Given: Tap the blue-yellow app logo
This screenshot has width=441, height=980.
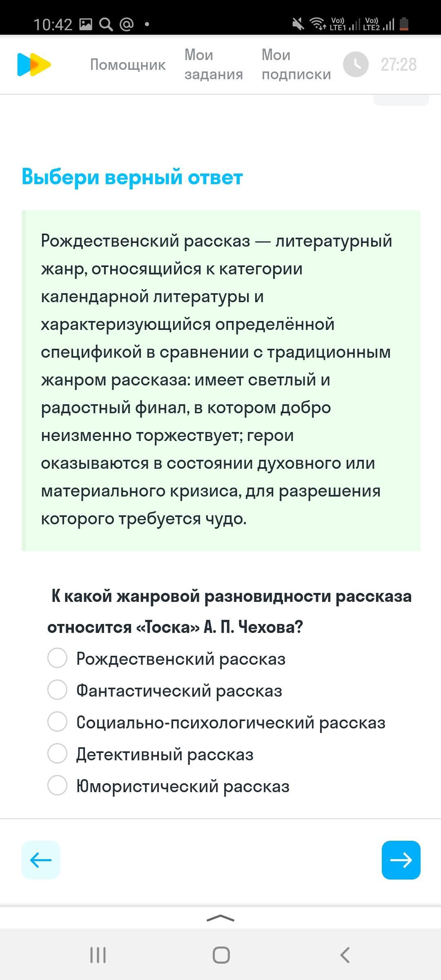Looking at the screenshot, I should click(34, 65).
